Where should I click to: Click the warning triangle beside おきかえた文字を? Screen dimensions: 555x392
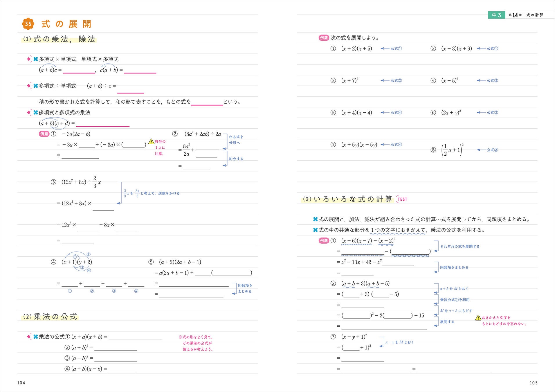(478, 318)
